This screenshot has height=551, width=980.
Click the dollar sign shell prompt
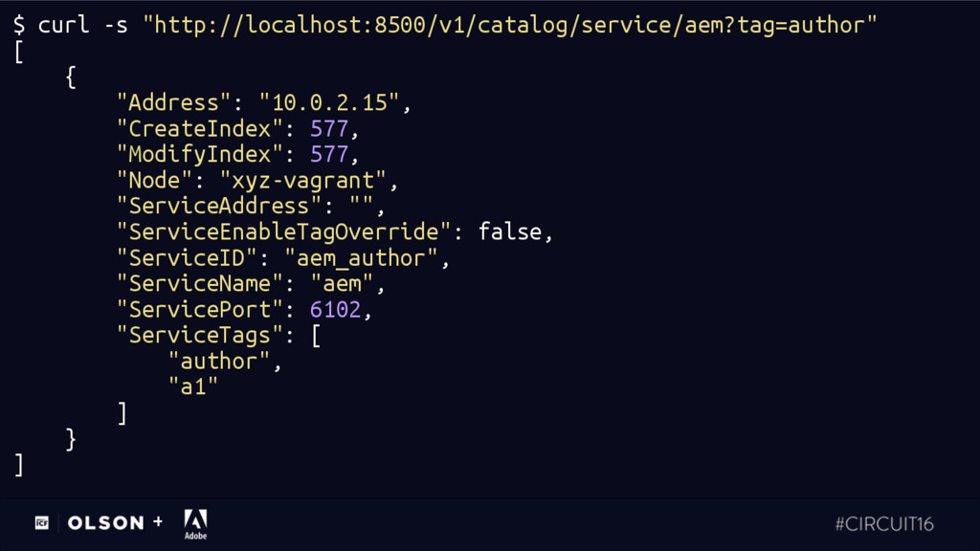pos(19,26)
